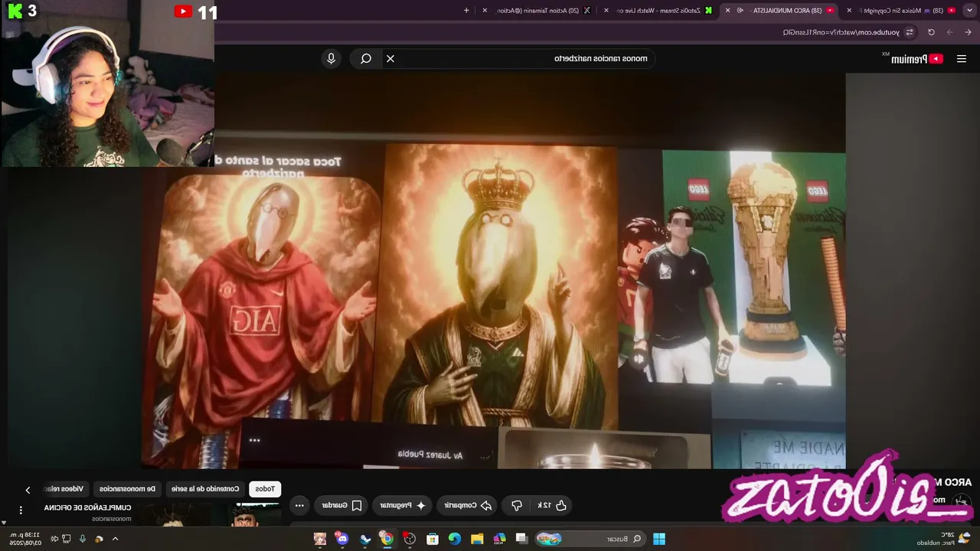Close the 'Action Taimanin' tab
This screenshot has width=980, height=551.
[485, 10]
